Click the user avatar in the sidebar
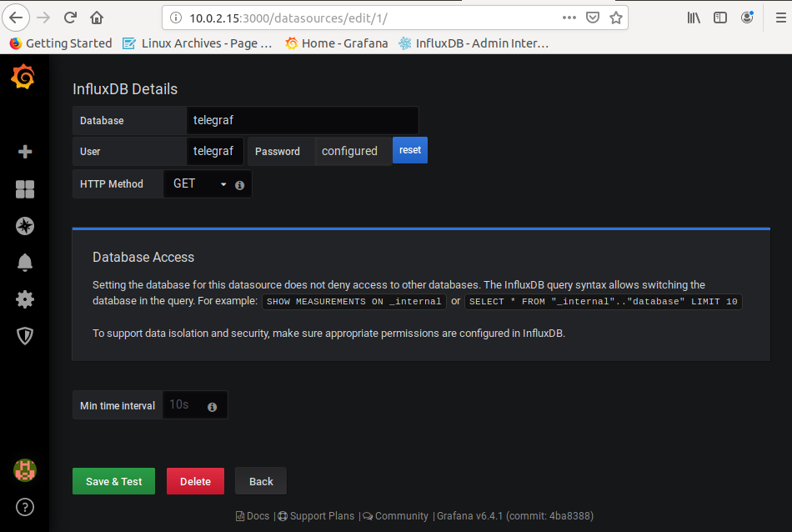The height and width of the screenshot is (532, 792). (25, 470)
